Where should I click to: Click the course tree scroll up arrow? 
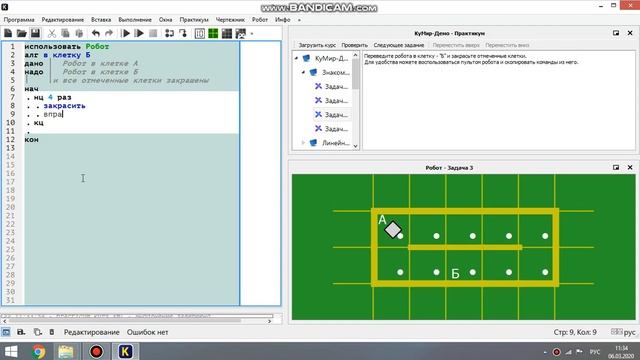(356, 55)
